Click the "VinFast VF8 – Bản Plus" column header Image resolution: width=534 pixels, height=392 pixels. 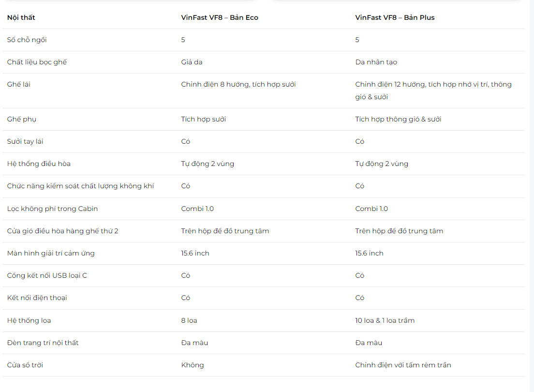click(395, 17)
